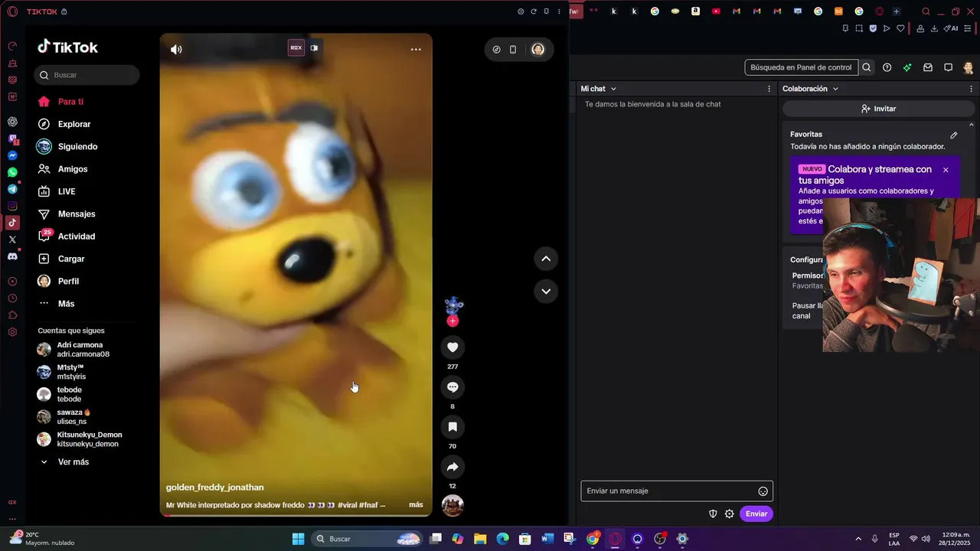Click the side panel icon next to RGX
Screen dimensions: 980x551
314,47
